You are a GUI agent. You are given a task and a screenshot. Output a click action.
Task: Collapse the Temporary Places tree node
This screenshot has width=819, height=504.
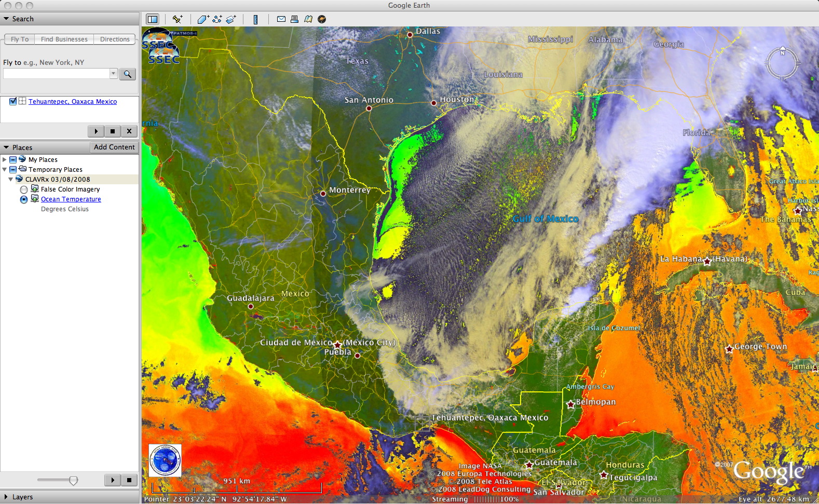pos(5,170)
